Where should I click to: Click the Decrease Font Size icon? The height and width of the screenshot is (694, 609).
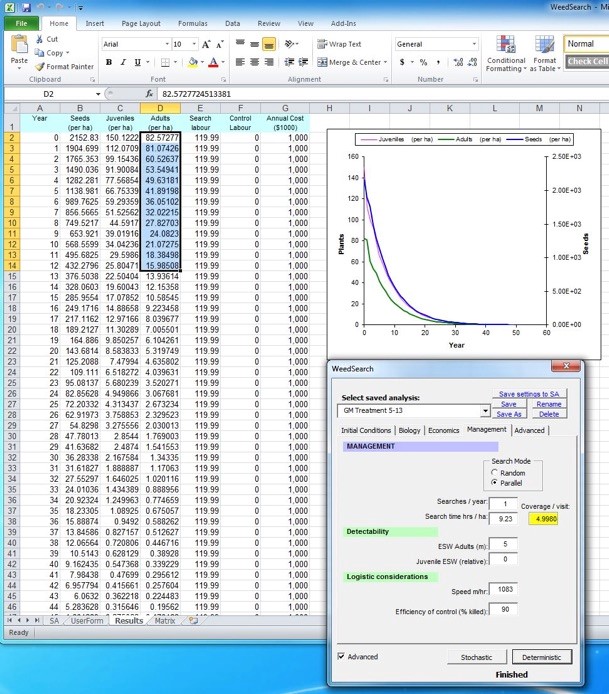pos(220,44)
